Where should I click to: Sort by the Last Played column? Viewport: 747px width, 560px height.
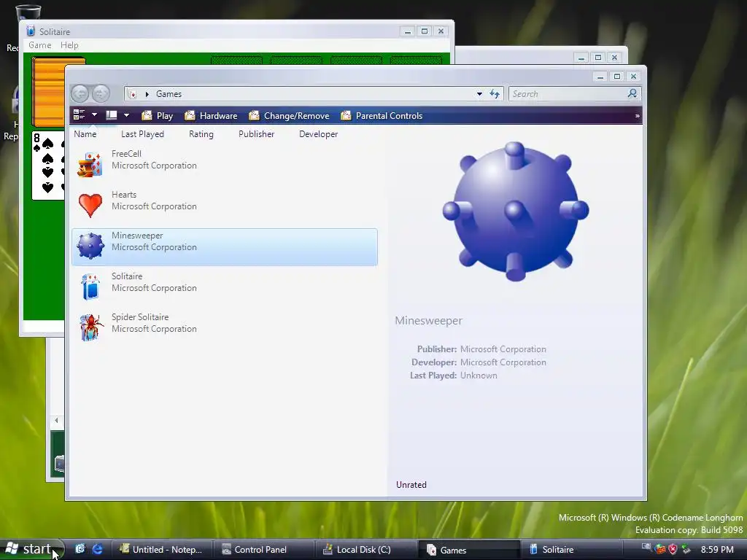point(142,134)
